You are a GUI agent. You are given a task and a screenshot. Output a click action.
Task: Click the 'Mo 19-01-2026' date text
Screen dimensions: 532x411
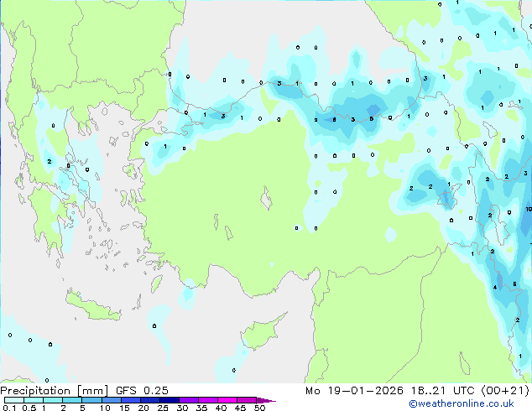pos(354,391)
